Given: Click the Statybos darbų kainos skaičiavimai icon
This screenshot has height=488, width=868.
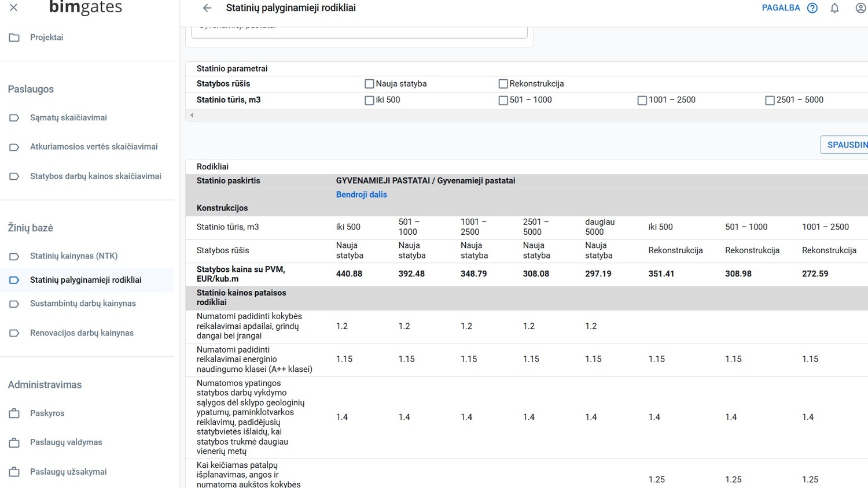Looking at the screenshot, I should [x=14, y=176].
